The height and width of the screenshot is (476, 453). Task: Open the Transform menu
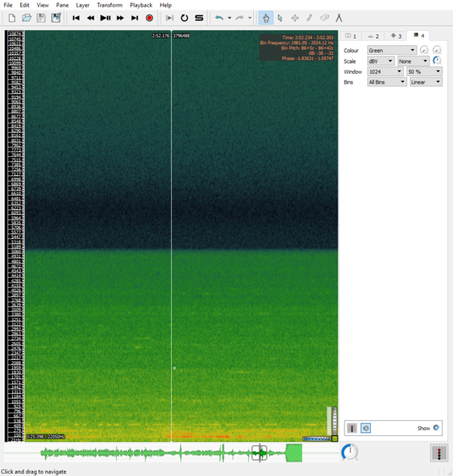click(x=109, y=5)
